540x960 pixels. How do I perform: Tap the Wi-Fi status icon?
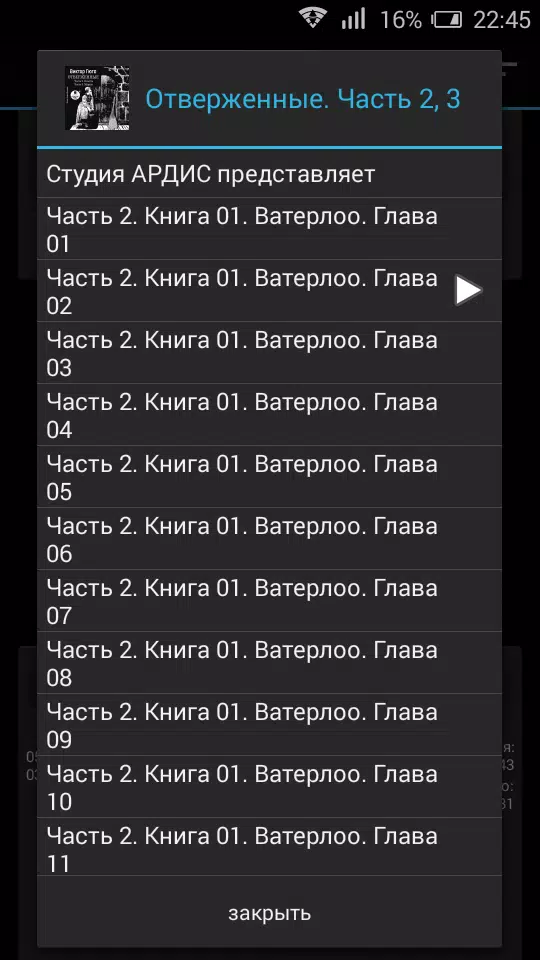pyautogui.click(x=313, y=18)
